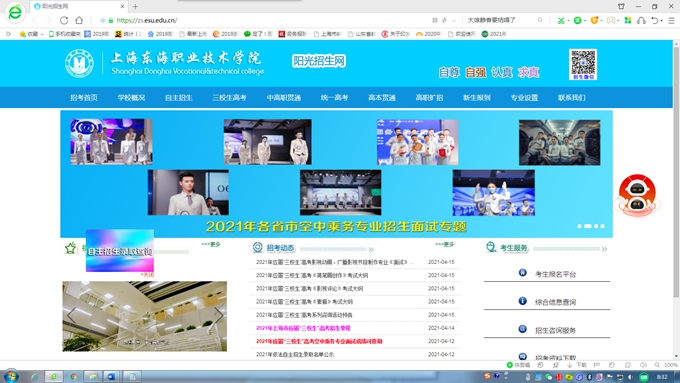The height and width of the screenshot is (383, 680).
Task: Reload the page with the refresh icon
Action: (64, 20)
